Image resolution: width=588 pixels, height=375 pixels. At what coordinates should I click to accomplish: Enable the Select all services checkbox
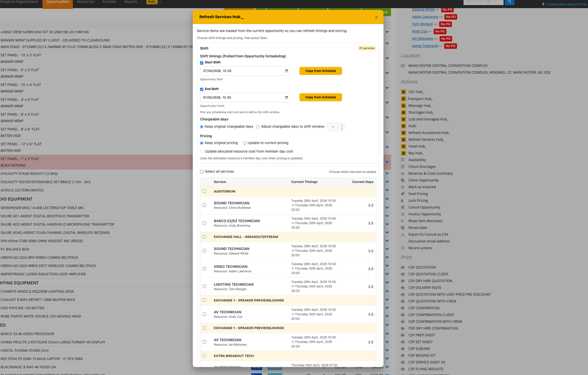click(202, 171)
